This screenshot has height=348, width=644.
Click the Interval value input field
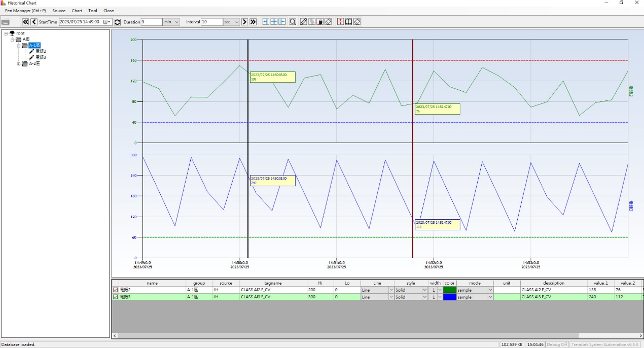(x=211, y=22)
